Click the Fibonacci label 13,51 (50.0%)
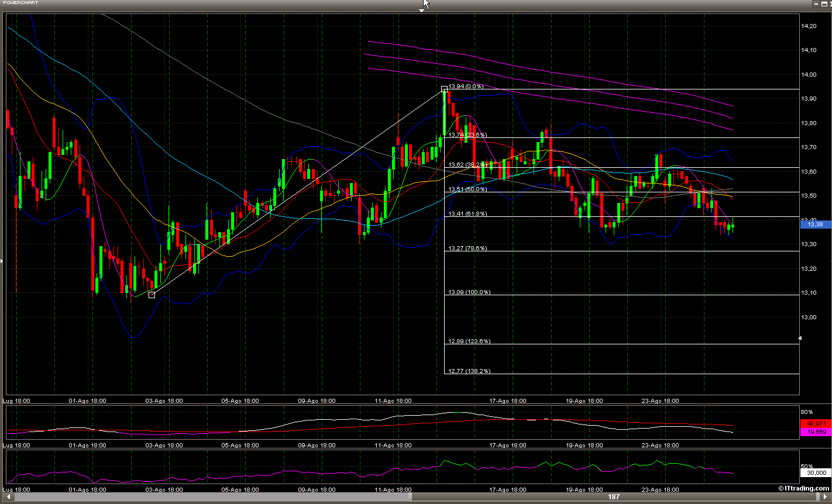Screen dimensions: 832x504 coord(467,189)
